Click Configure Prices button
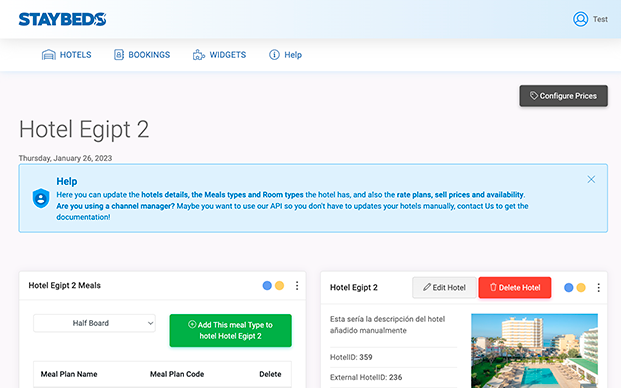 (563, 96)
